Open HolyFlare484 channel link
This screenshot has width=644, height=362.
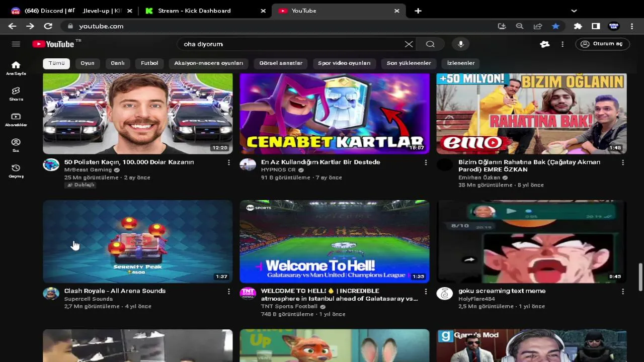476,299
